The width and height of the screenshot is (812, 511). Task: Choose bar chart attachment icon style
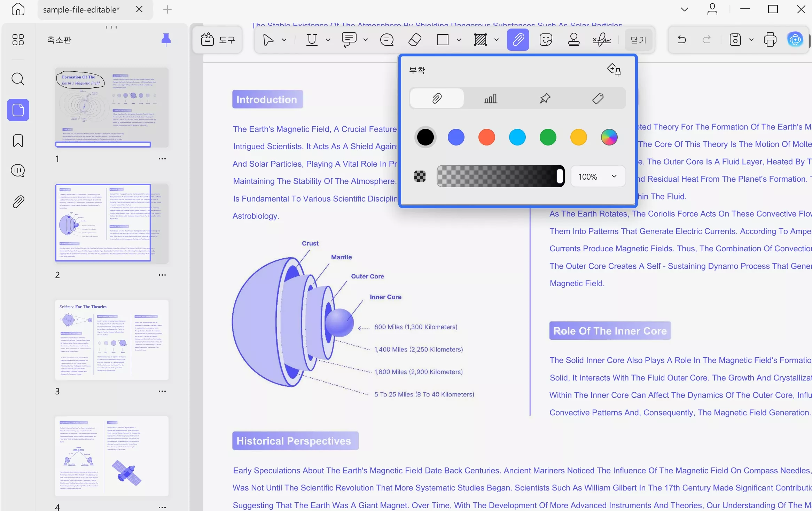coord(491,99)
